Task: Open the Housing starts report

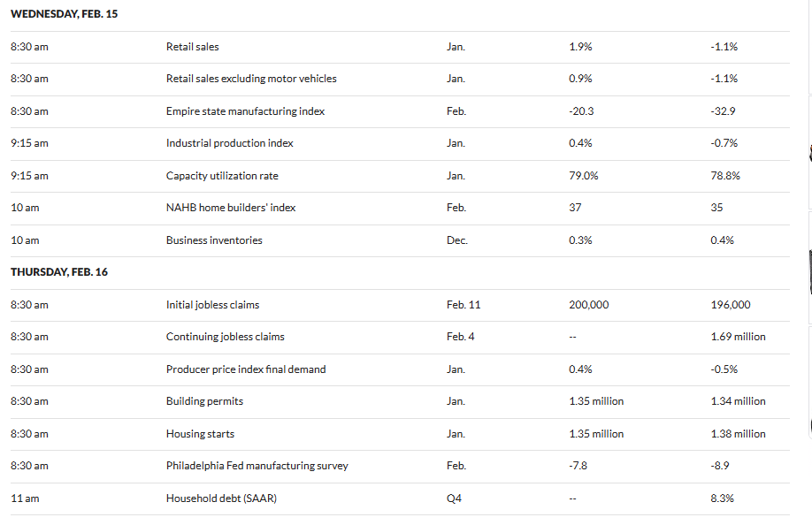Action: click(200, 434)
